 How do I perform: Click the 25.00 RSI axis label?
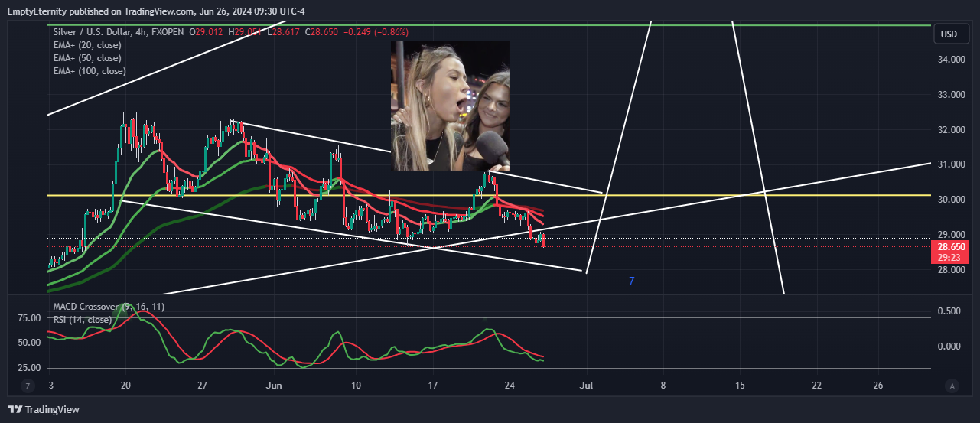29,368
